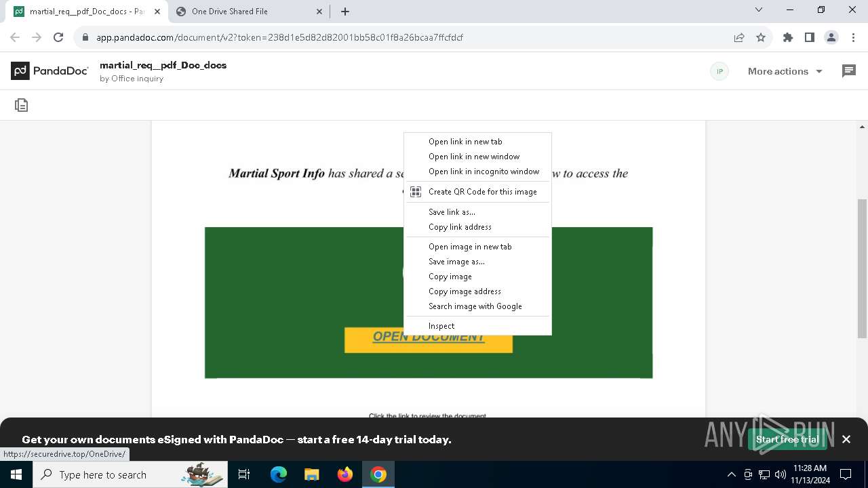
Task: Select Save image as...
Action: (x=477, y=262)
